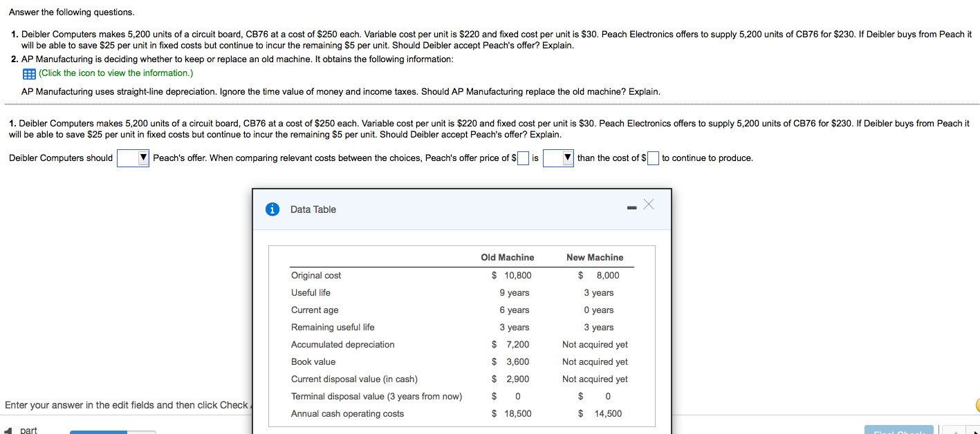Click the new machine cost '8,000'

pyautogui.click(x=608, y=275)
